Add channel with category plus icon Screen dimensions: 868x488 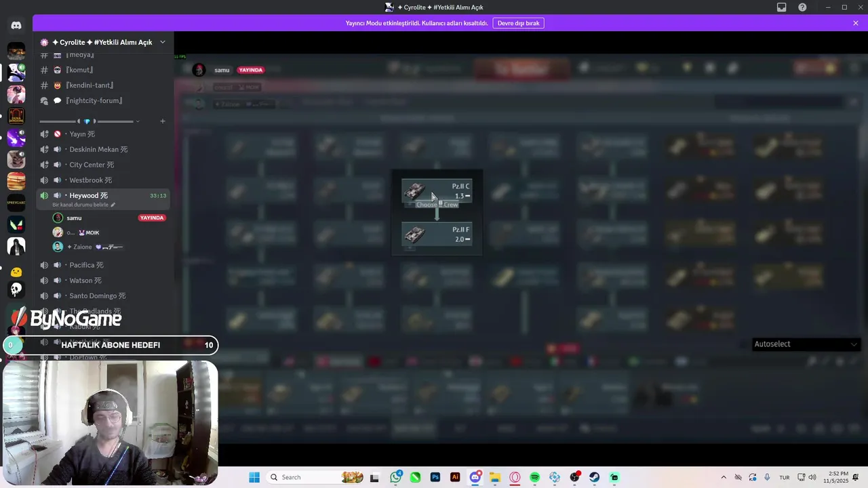click(163, 121)
